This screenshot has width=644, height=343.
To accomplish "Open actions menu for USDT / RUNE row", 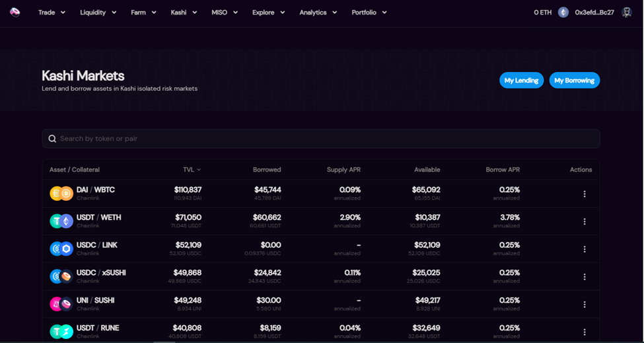I will pyautogui.click(x=585, y=332).
